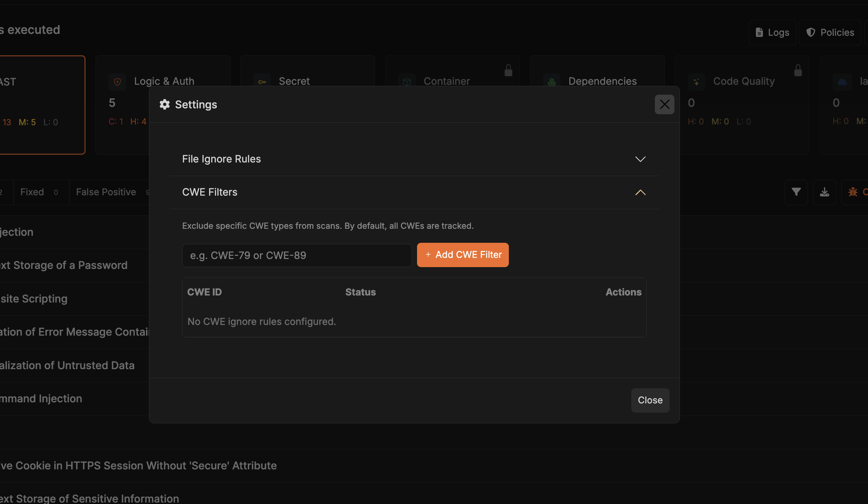Click the Dependencies icon

[x=552, y=82]
